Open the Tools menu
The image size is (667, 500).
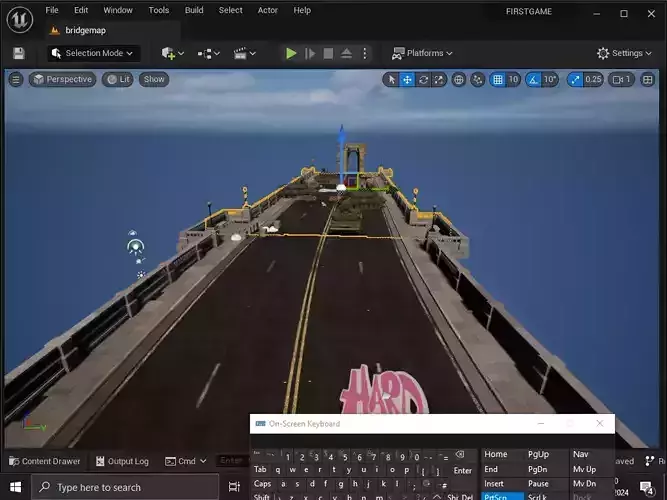(x=159, y=10)
